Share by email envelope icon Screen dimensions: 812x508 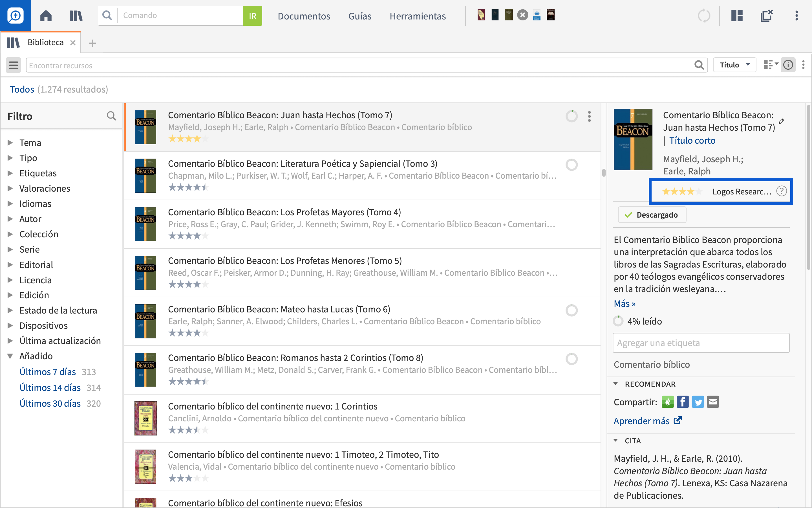click(x=713, y=402)
